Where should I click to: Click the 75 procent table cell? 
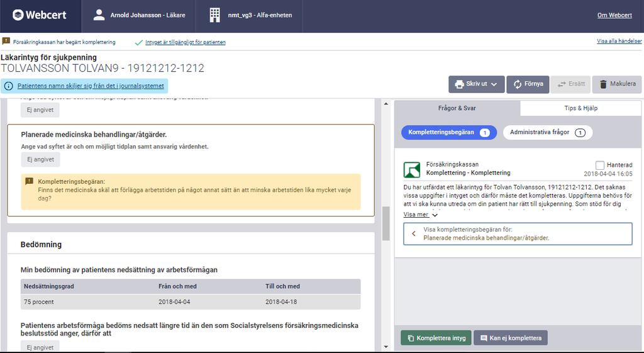pyautogui.click(x=38, y=301)
